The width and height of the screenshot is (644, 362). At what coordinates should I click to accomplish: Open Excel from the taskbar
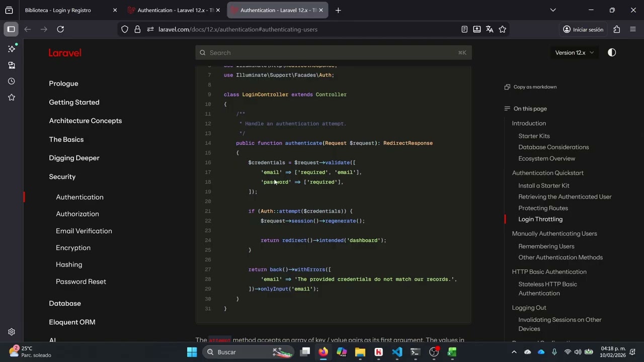tap(452, 352)
